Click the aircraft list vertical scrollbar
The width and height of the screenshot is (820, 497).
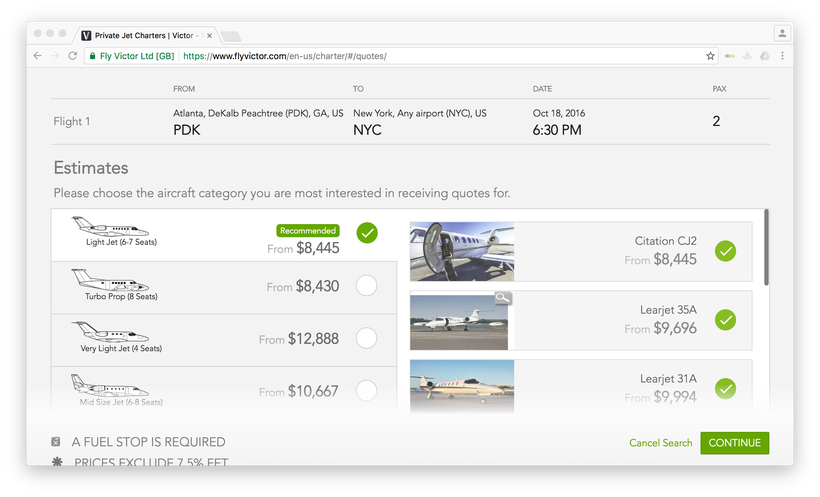tap(766, 247)
